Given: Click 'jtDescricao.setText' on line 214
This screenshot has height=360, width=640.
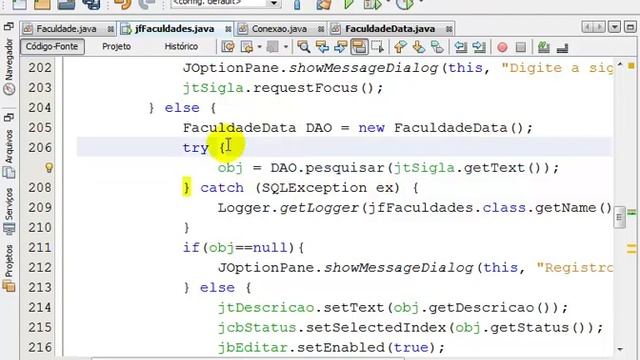Looking at the screenshot, I should 301,307.
